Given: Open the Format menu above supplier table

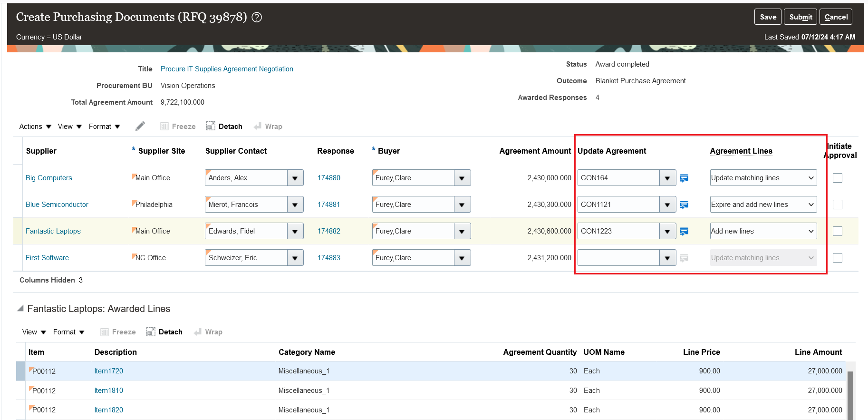Looking at the screenshot, I should 105,126.
